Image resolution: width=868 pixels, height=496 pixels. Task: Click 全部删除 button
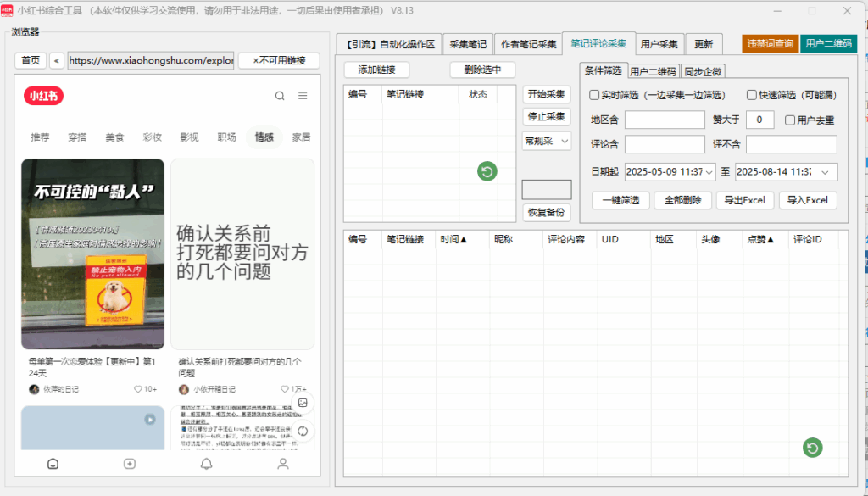pyautogui.click(x=682, y=200)
